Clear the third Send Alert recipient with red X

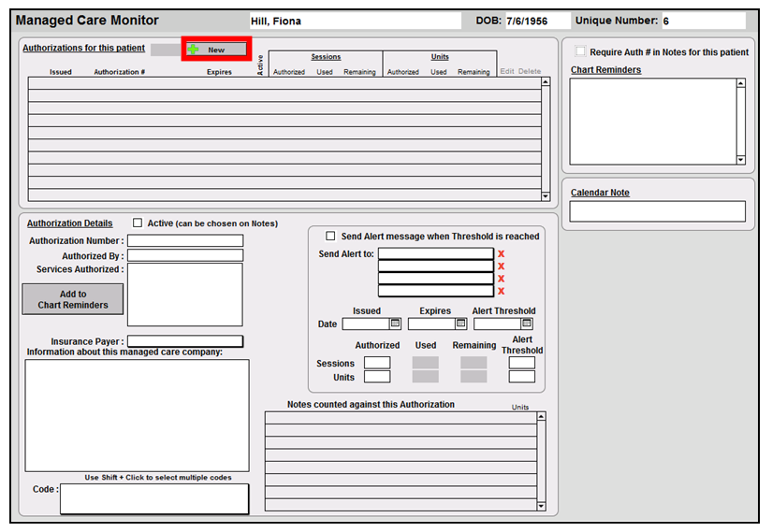tap(501, 279)
